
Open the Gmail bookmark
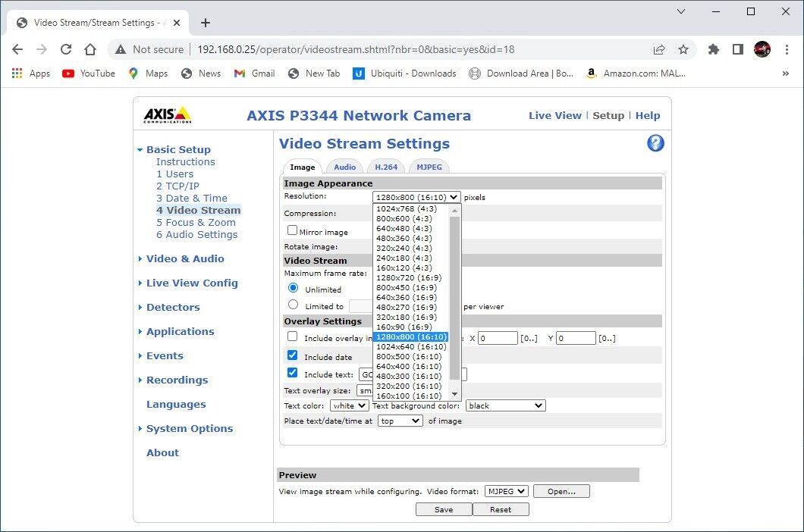(x=254, y=74)
